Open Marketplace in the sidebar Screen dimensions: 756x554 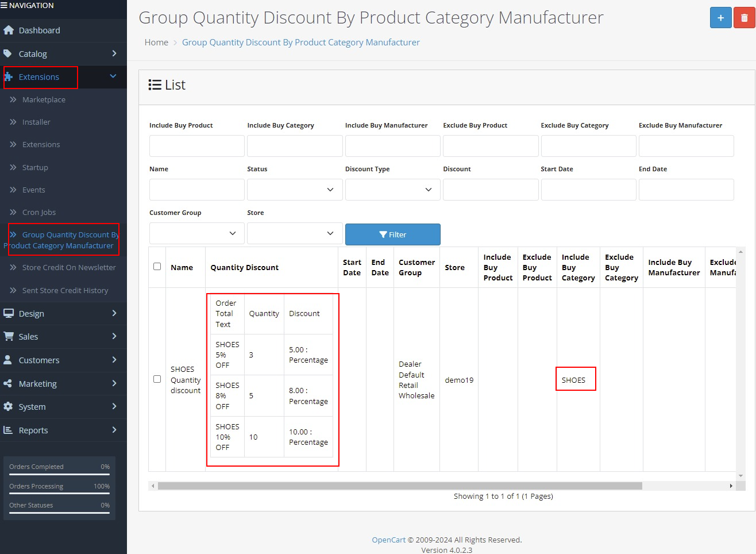coord(44,99)
